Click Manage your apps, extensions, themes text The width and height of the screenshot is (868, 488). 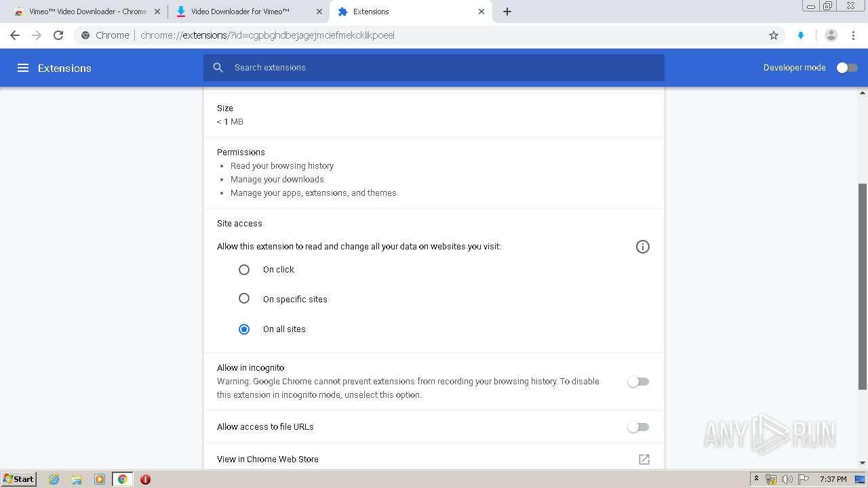(x=313, y=193)
